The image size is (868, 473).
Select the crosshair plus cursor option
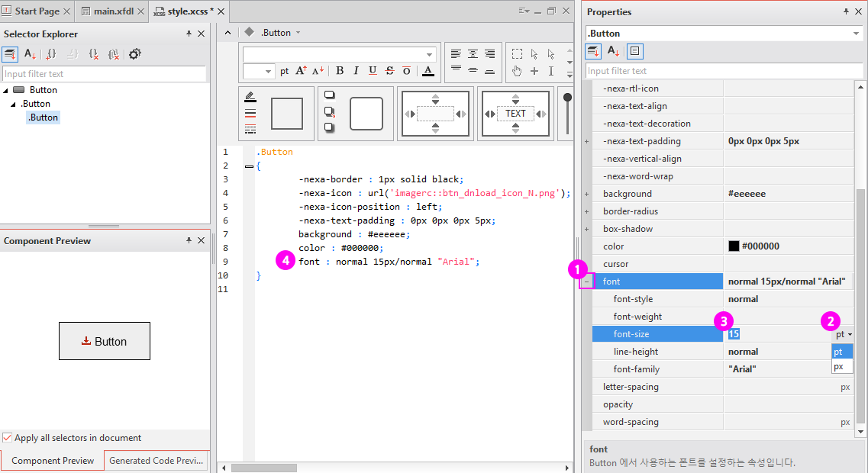pyautogui.click(x=534, y=71)
